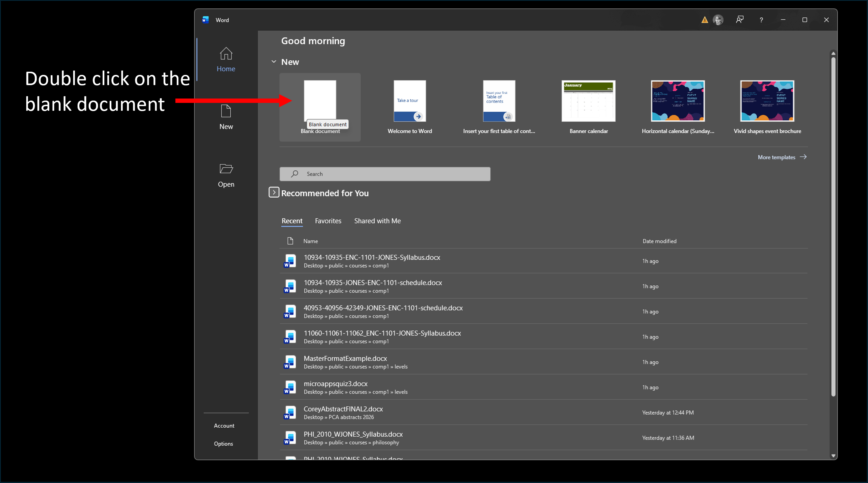
Task: Open Options at sidebar bottom
Action: [223, 444]
